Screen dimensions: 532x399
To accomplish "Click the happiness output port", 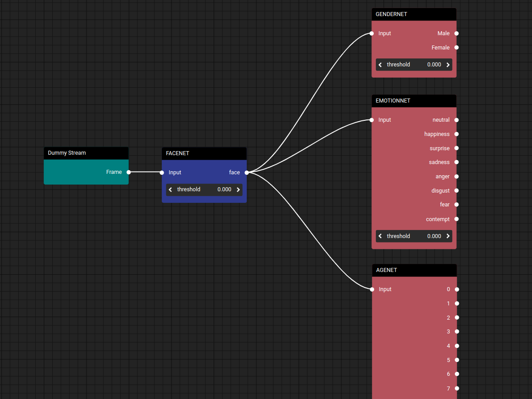I will pyautogui.click(x=457, y=134).
